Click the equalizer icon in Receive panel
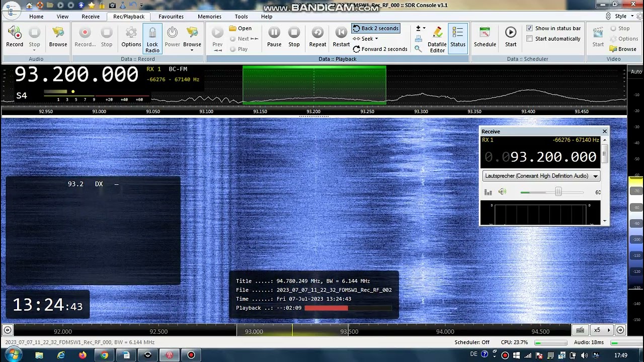The image size is (644, 362). [x=488, y=192]
